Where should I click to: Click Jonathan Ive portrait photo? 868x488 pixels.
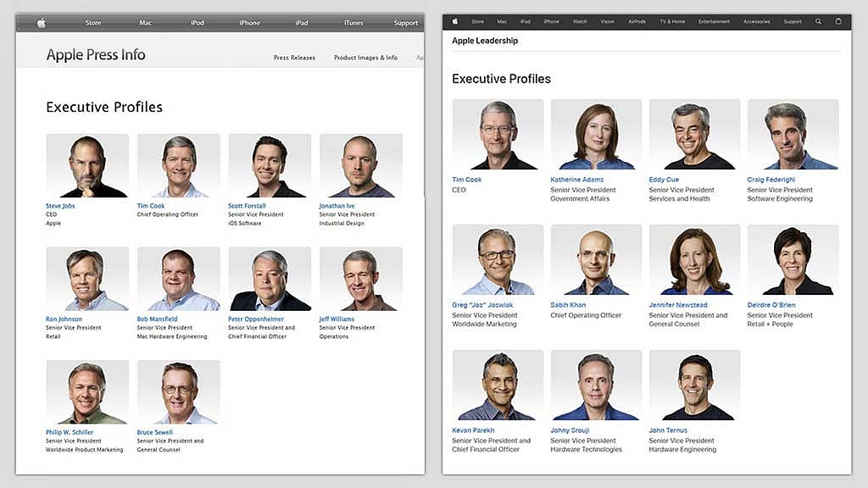tap(361, 165)
